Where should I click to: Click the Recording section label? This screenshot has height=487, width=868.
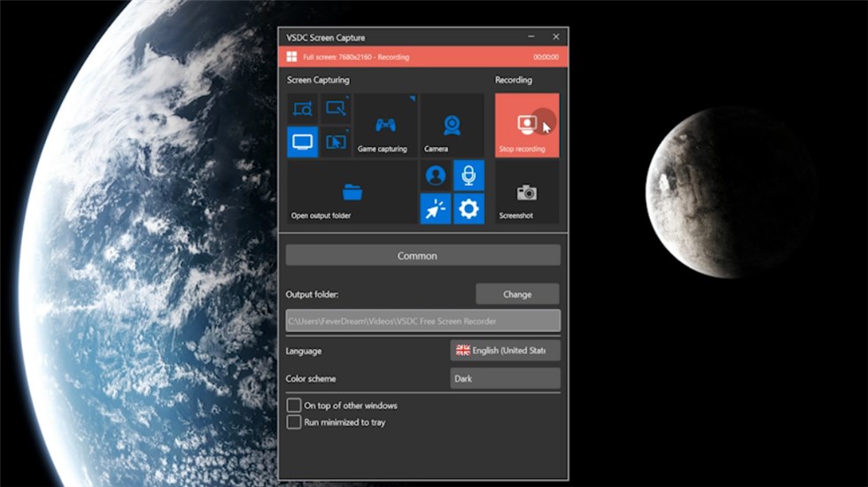tap(513, 80)
